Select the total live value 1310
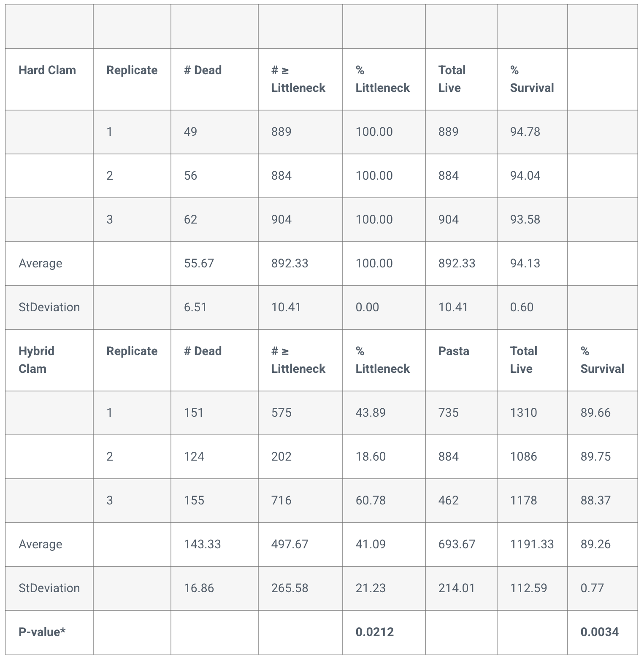 click(524, 413)
